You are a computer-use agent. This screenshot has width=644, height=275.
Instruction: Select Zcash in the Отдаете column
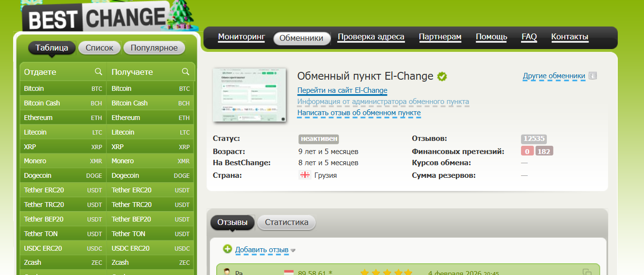(63, 262)
